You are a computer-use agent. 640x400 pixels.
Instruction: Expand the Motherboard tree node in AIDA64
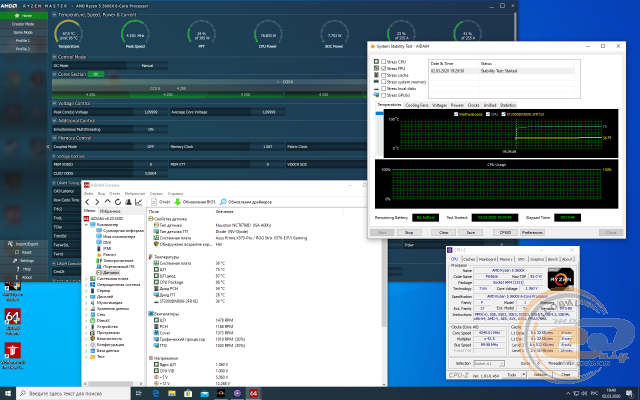pyautogui.click(x=86, y=278)
